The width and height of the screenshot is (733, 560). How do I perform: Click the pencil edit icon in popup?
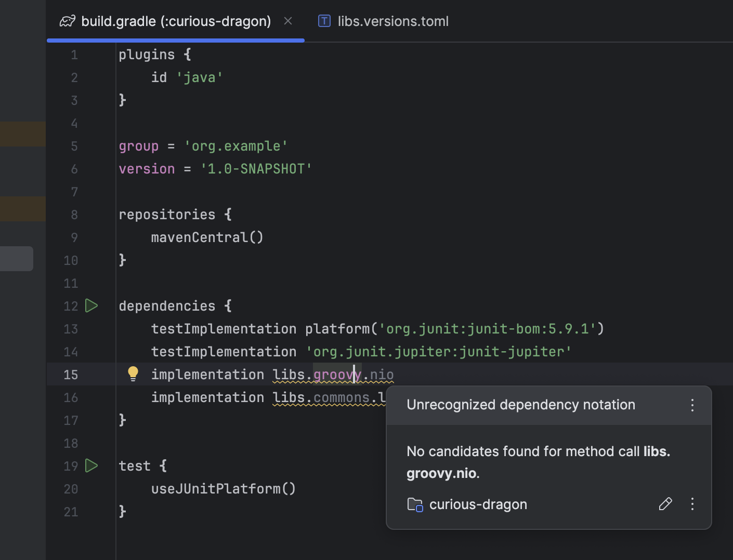[665, 504]
